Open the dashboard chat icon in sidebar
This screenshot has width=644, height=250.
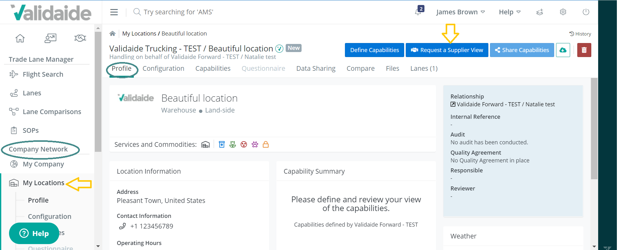(x=50, y=38)
